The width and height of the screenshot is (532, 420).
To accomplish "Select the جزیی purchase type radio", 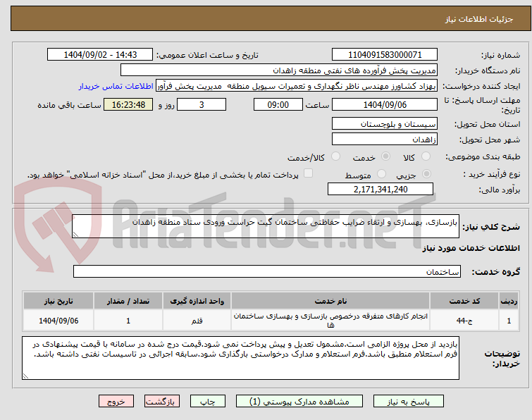I will click(x=426, y=174).
